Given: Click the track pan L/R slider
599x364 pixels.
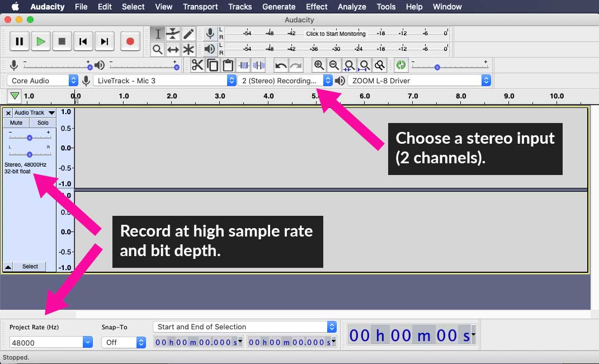Looking at the screenshot, I should coord(30,154).
